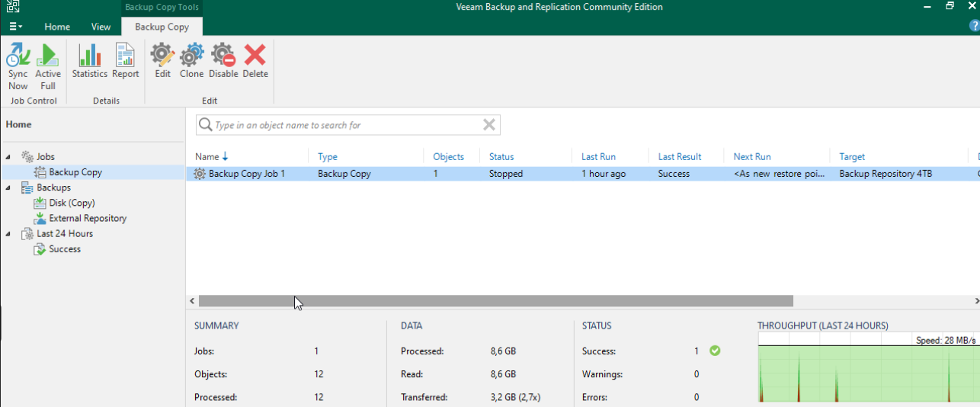The image size is (980, 407).
Task: Sort by the Target column header
Action: (x=852, y=156)
